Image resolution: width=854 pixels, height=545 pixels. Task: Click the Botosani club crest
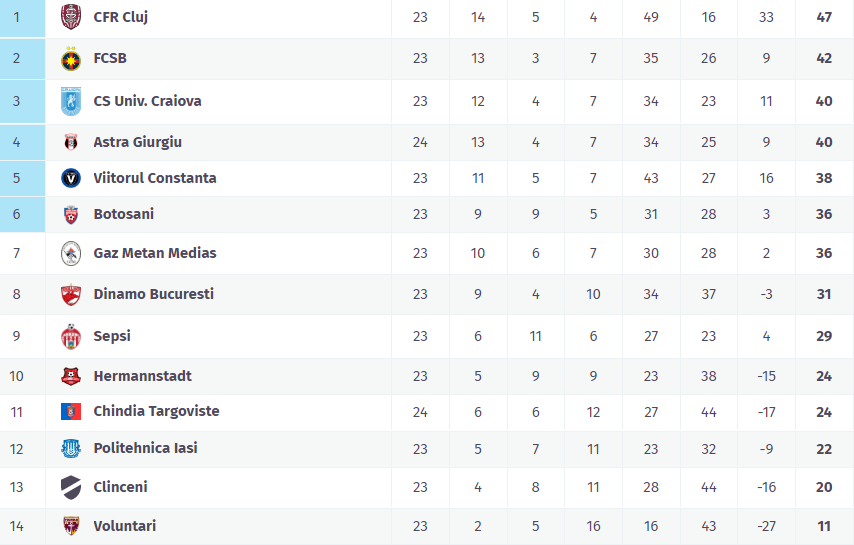[71, 215]
